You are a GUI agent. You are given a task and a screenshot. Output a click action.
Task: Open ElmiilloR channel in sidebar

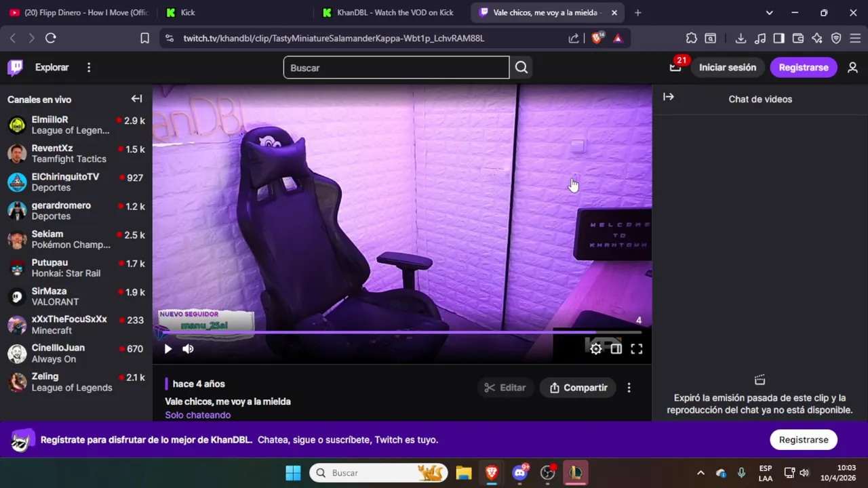point(76,125)
